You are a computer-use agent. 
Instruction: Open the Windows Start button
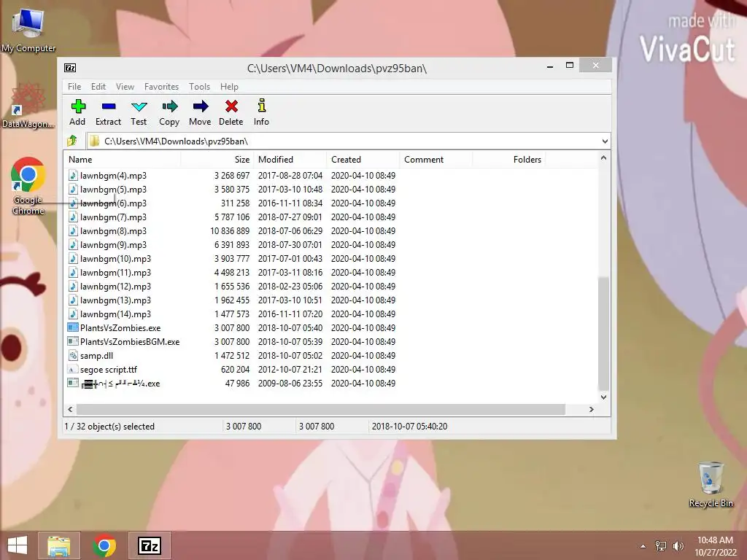tap(18, 545)
